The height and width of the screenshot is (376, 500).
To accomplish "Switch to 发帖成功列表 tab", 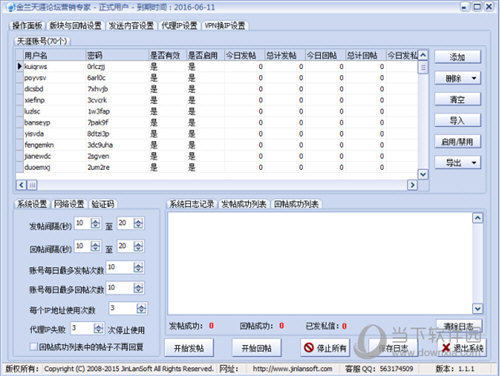I will coord(244,204).
